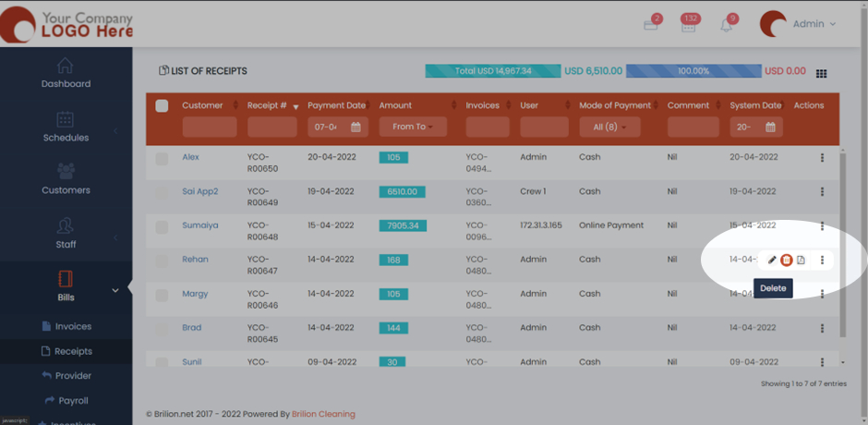Click the red Delete icon in Rehan's row
The width and height of the screenshot is (868, 425).
(787, 261)
